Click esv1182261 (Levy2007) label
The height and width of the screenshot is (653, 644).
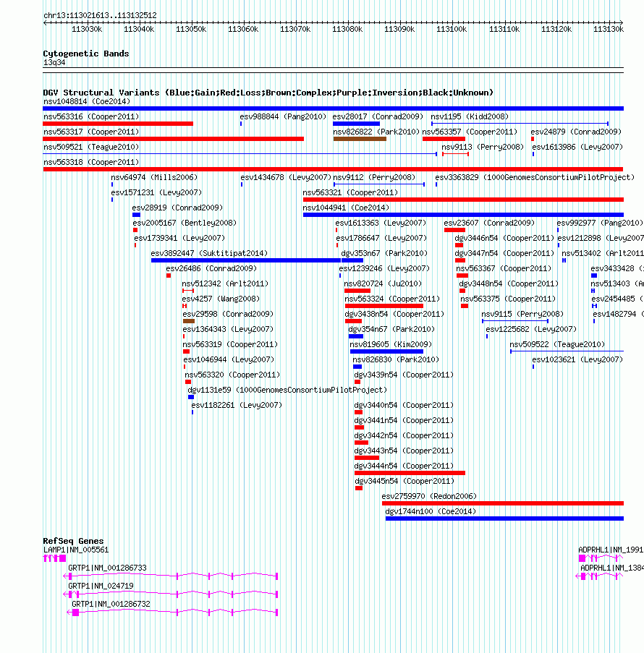(x=237, y=405)
